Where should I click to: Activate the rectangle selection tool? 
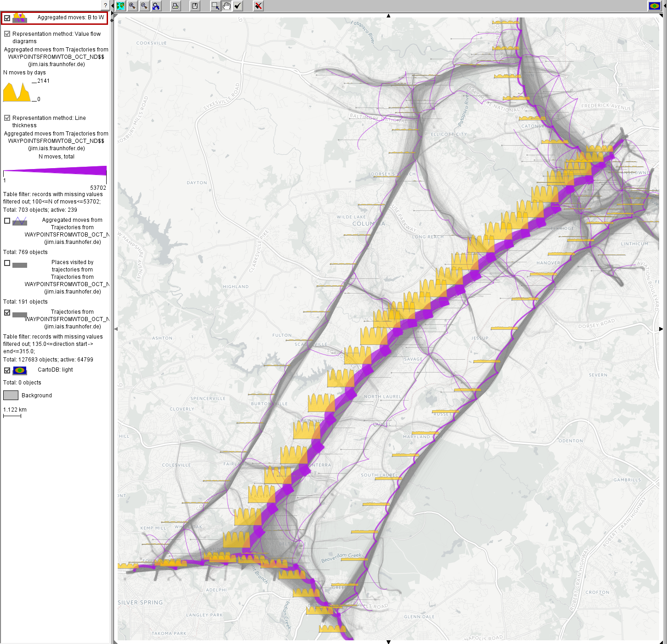(215, 6)
